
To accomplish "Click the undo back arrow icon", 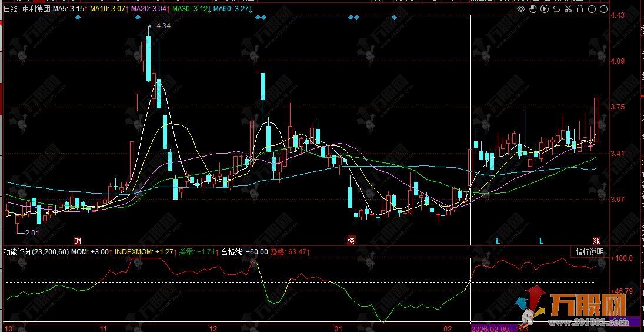I will [556, 9].
